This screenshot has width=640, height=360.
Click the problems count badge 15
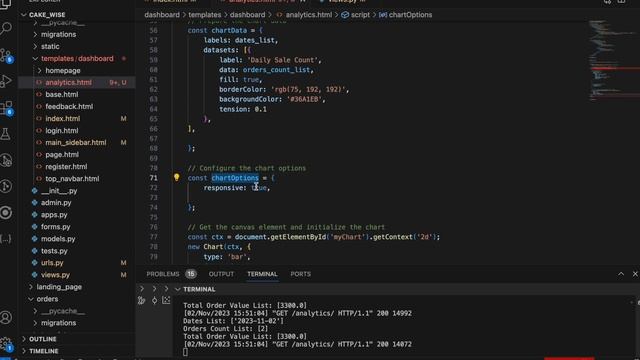[191, 274]
